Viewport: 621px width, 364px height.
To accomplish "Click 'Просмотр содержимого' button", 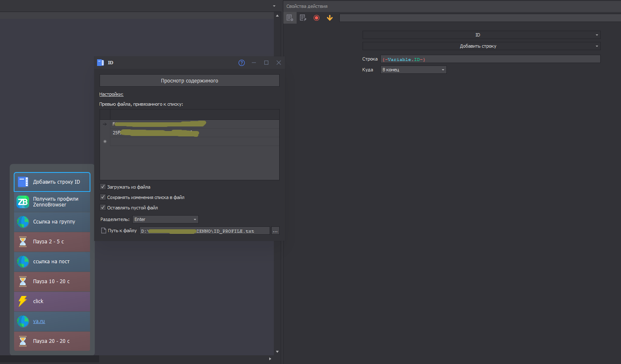I will (x=189, y=81).
